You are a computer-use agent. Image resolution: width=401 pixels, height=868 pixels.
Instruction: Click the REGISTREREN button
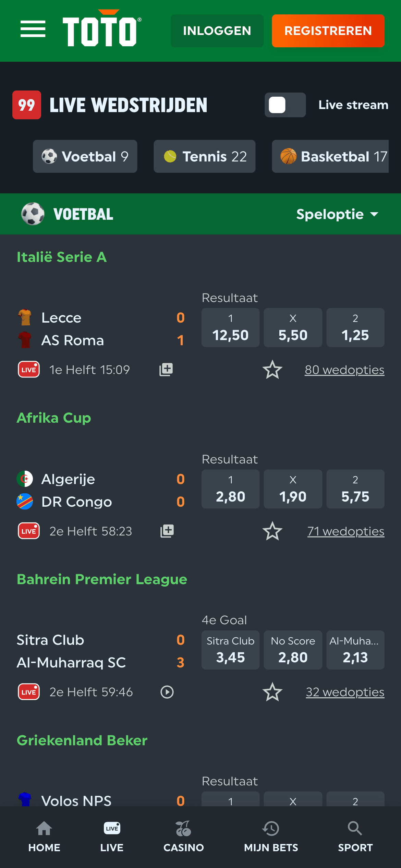coord(328,31)
